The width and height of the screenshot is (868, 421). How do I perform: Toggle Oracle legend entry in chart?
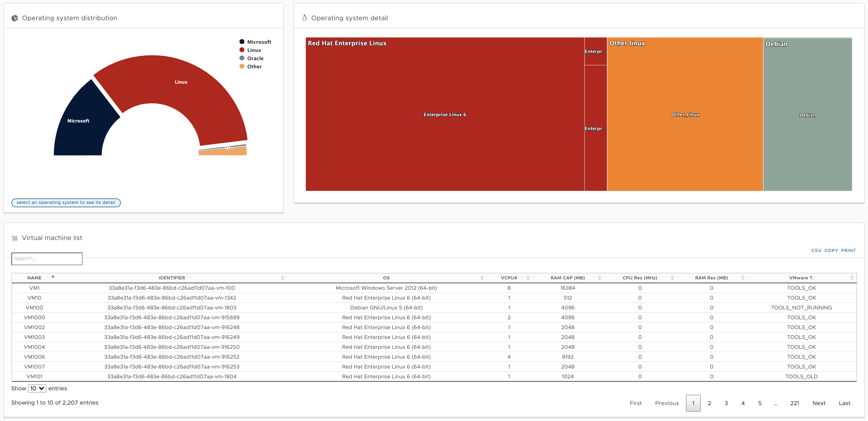[x=251, y=58]
